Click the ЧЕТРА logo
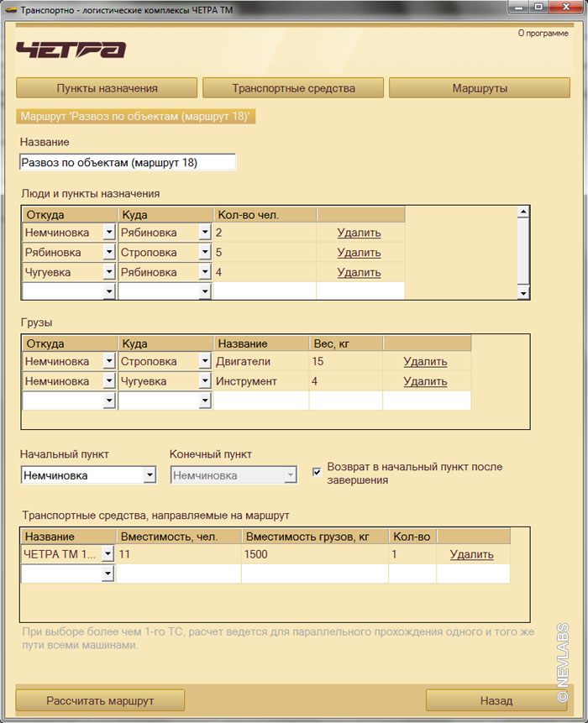 [71, 50]
